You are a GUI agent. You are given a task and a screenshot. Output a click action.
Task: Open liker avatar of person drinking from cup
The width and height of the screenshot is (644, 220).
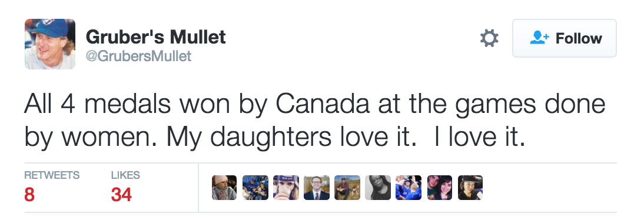click(x=286, y=188)
